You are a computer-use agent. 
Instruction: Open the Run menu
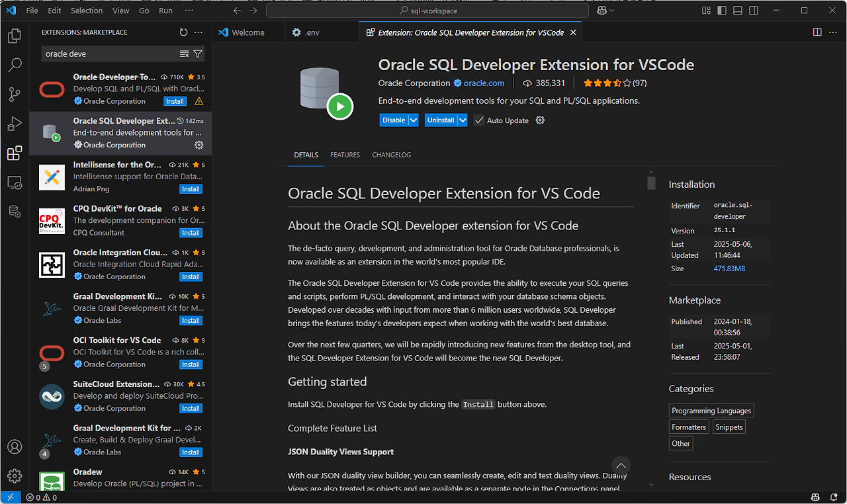tap(166, 11)
